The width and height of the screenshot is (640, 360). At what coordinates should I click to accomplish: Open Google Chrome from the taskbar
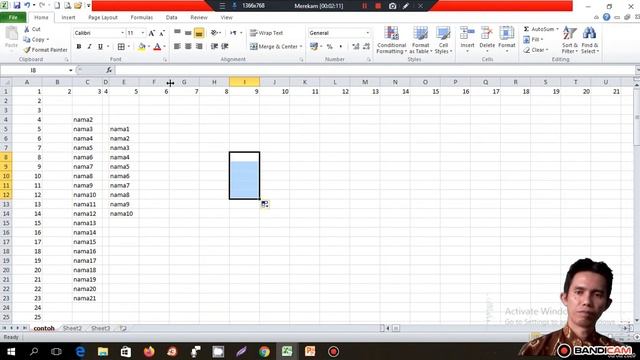coord(264,351)
